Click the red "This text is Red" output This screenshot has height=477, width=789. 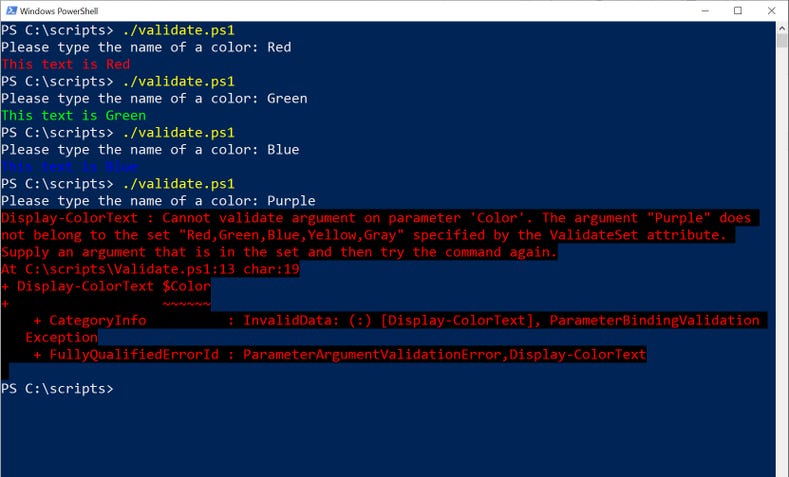click(x=66, y=64)
